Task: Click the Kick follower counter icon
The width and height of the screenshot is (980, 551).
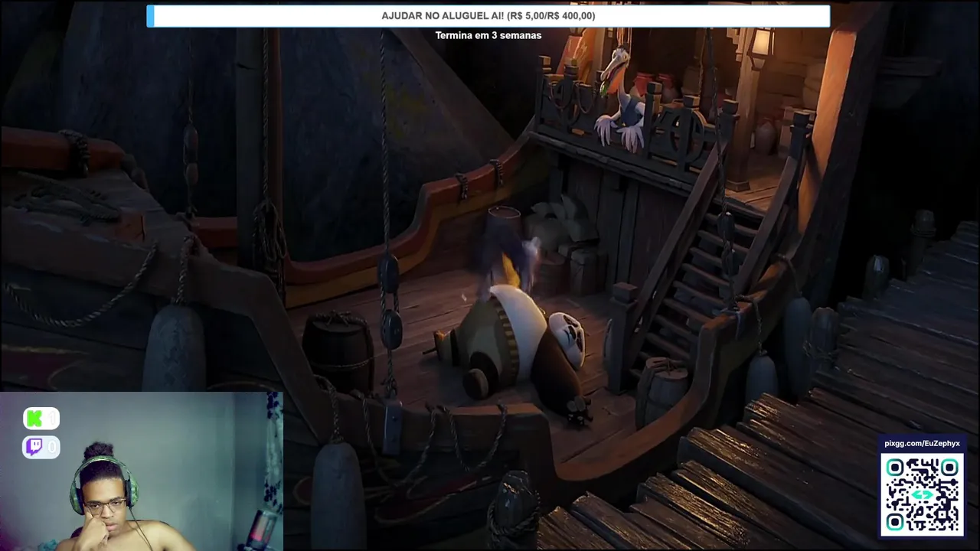Action: (x=41, y=419)
